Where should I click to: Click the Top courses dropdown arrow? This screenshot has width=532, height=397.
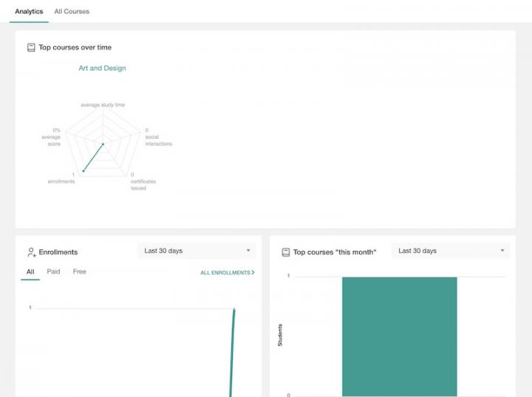click(502, 251)
